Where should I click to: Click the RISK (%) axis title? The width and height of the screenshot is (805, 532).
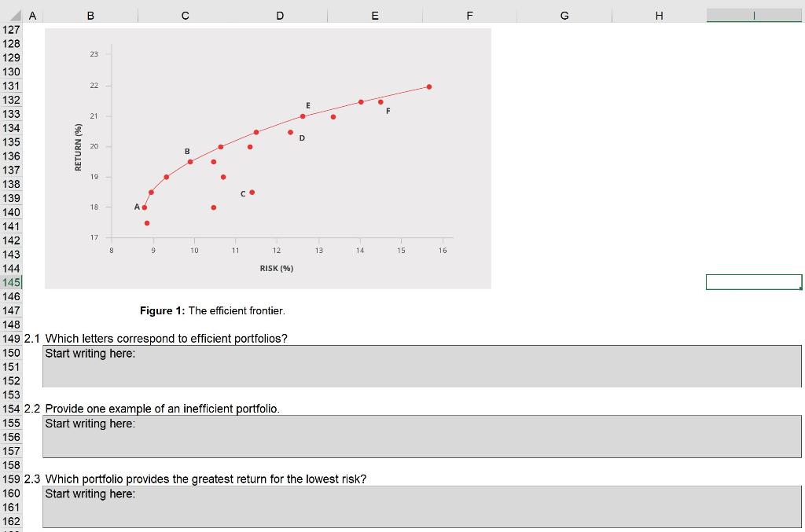(x=275, y=268)
